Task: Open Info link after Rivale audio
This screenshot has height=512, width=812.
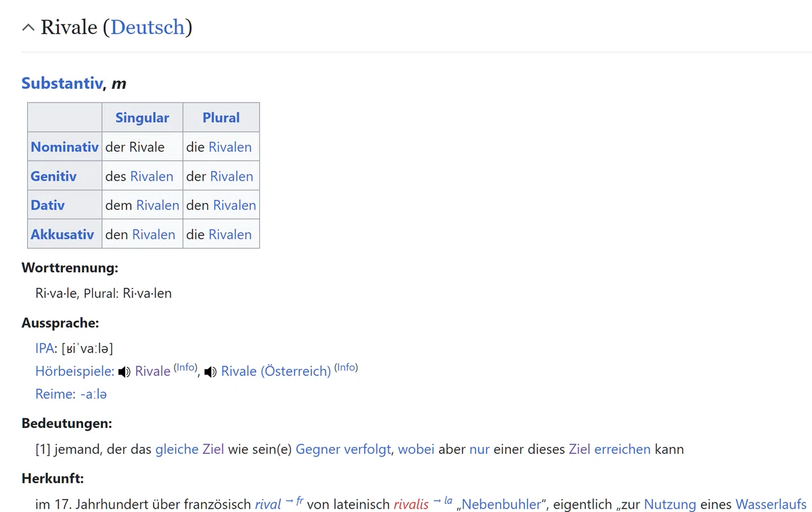Action: (185, 368)
